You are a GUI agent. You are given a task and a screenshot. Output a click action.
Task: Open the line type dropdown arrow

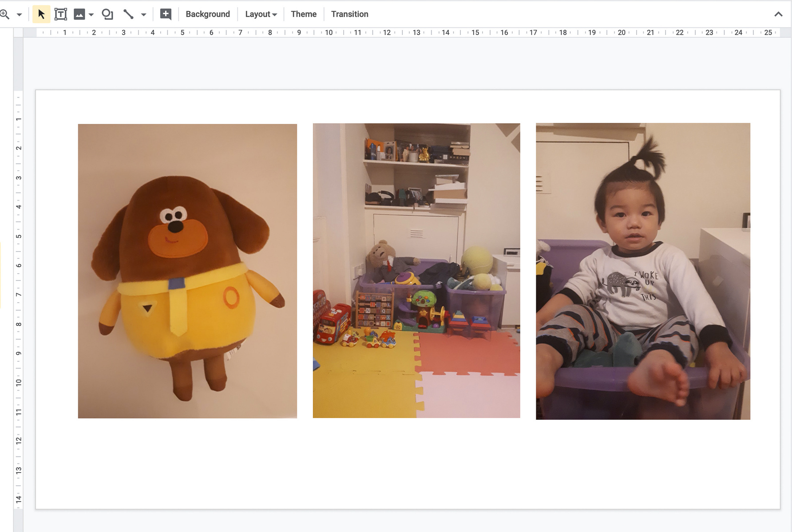(143, 15)
